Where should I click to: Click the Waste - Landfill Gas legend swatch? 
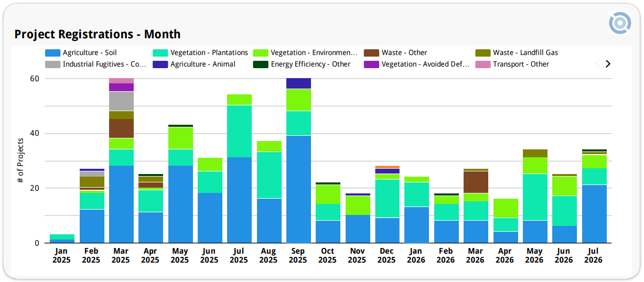click(x=483, y=53)
